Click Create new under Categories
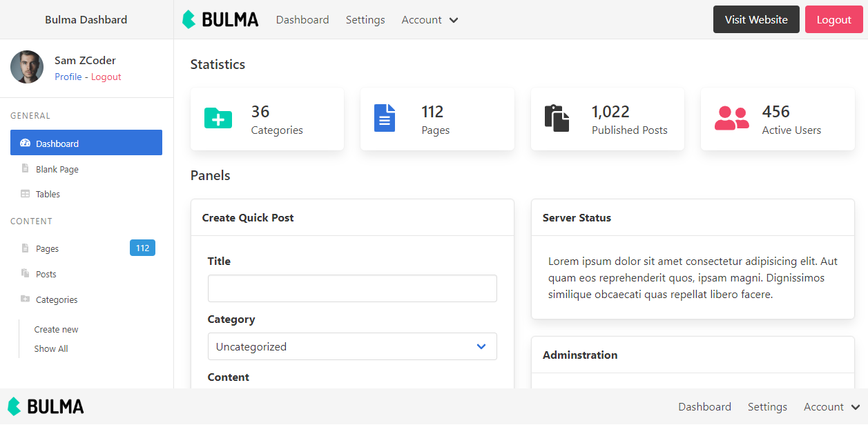The height and width of the screenshot is (425, 868). point(56,329)
